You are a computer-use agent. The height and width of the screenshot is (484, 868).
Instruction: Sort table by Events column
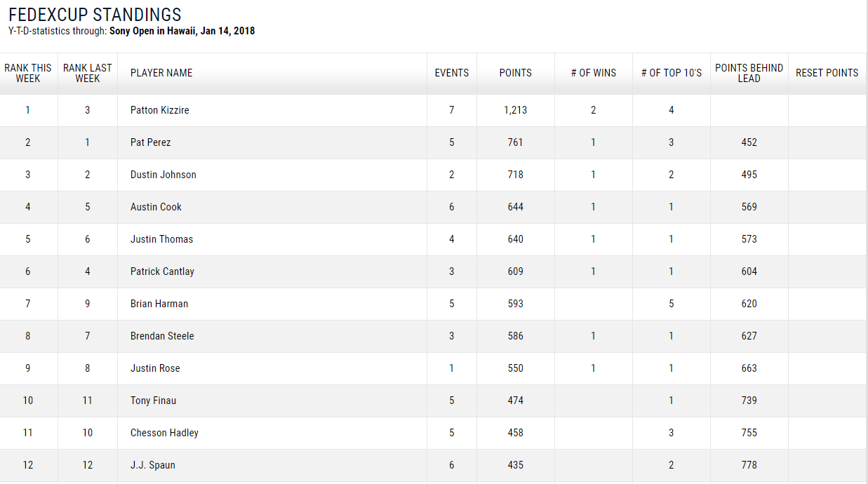pyautogui.click(x=451, y=73)
